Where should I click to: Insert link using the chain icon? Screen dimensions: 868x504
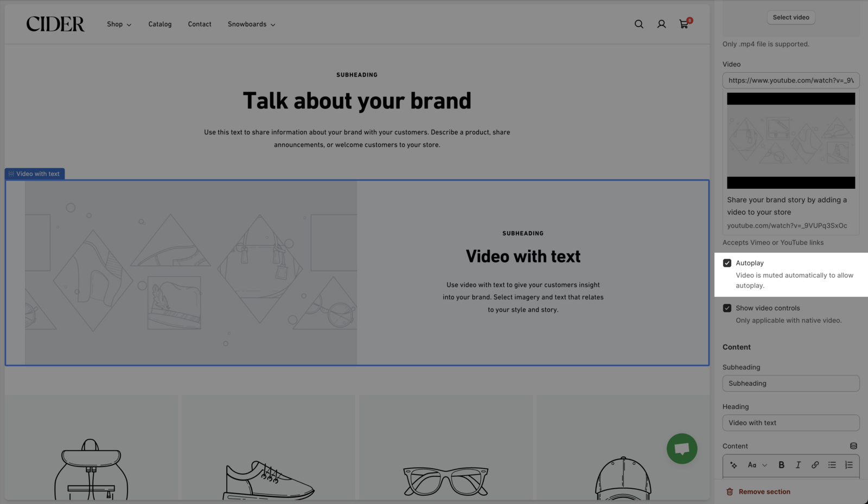coord(815,465)
